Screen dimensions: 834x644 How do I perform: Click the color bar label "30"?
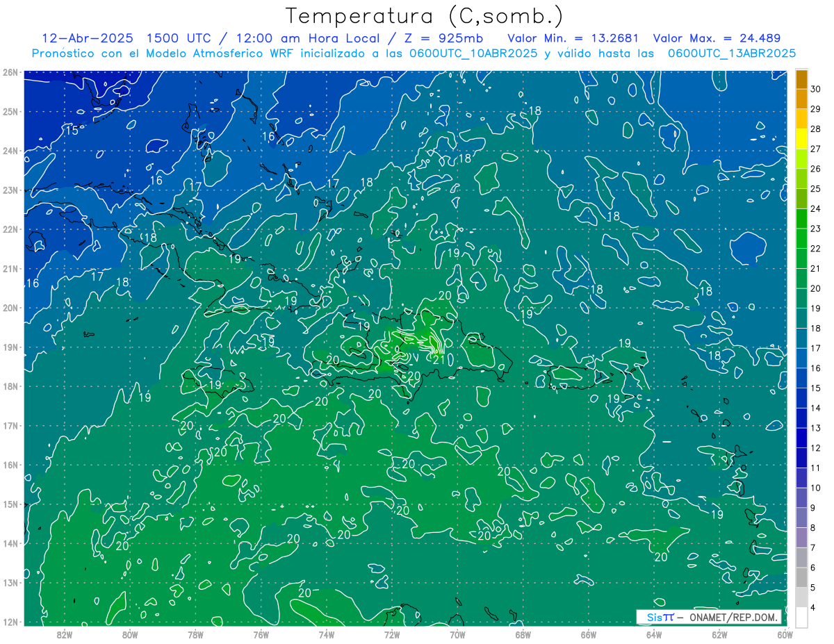pos(815,89)
